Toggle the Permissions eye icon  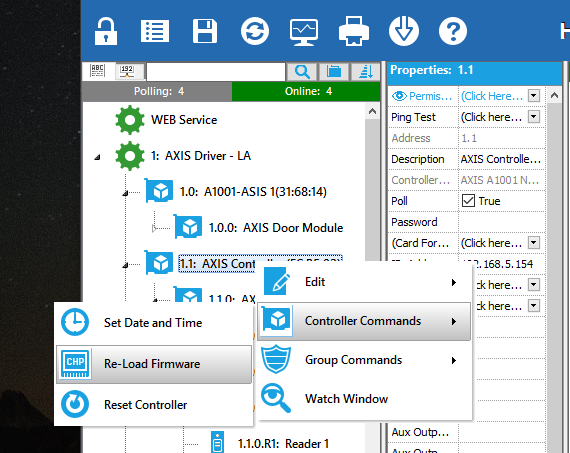click(x=399, y=96)
